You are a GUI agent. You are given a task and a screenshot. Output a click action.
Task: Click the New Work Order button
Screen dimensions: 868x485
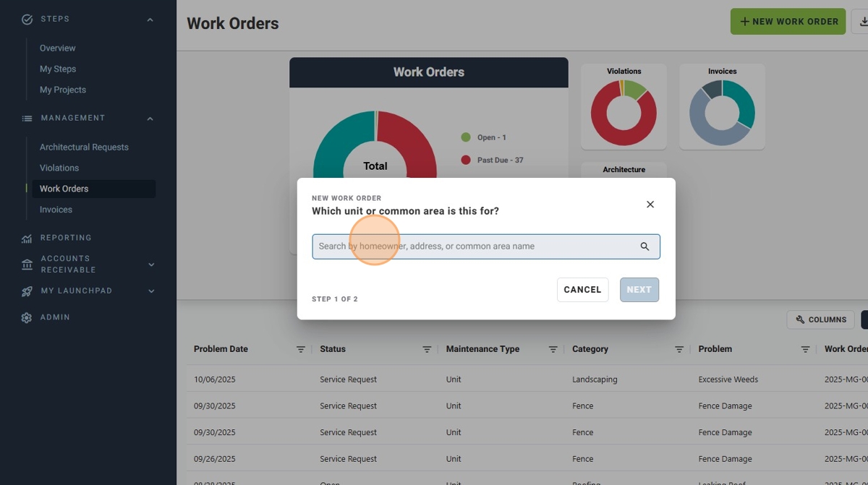[788, 22]
